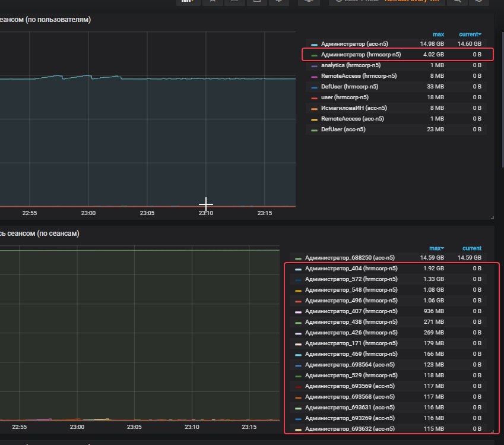Click the 1.33 GB session max value

click(433, 279)
